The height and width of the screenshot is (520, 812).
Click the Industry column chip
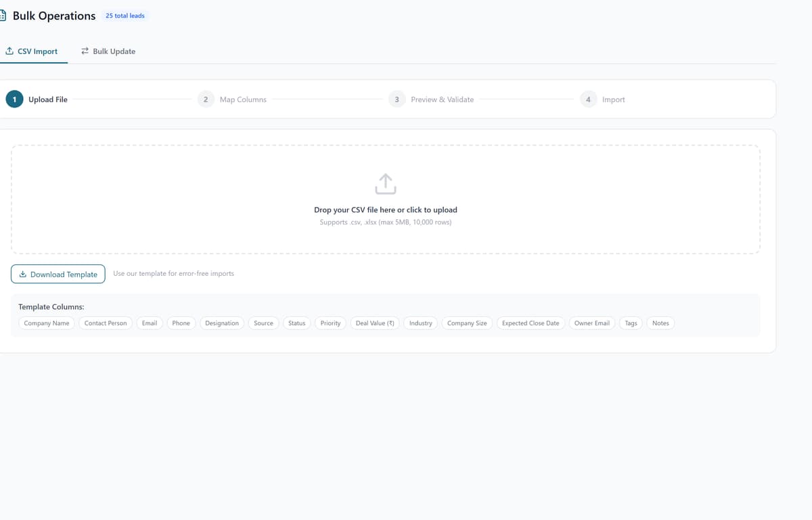[421, 323]
